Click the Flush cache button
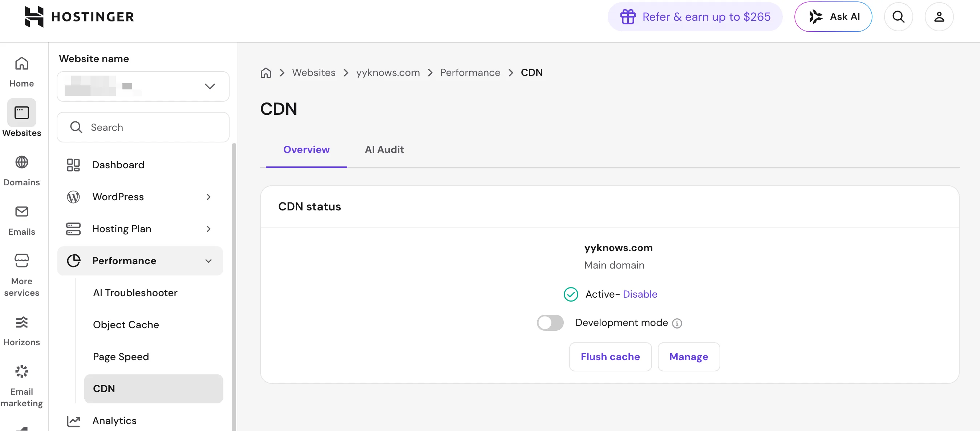Image resolution: width=980 pixels, height=431 pixels. 610,357
